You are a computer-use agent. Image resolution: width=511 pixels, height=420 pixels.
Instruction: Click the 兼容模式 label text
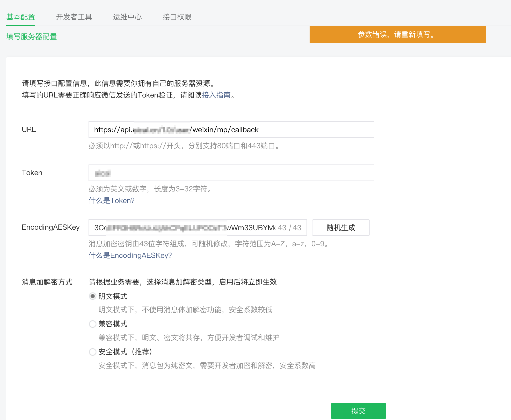(x=113, y=324)
